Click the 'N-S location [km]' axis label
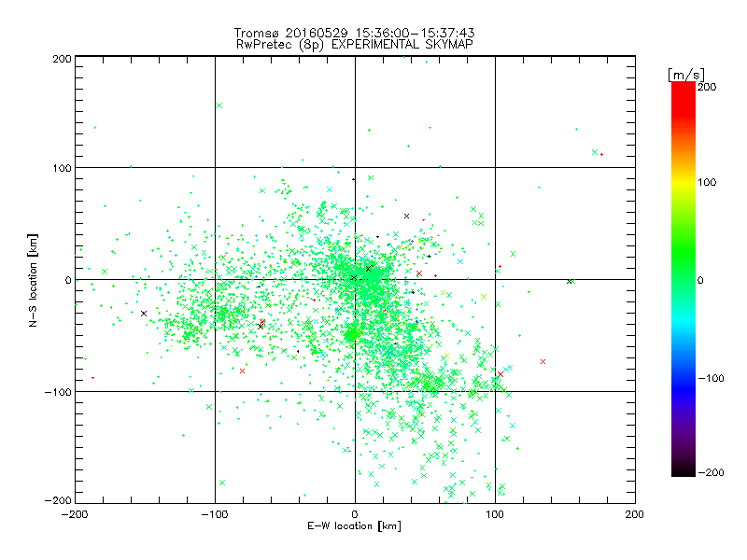Image resolution: width=747 pixels, height=560 pixels. tap(33, 280)
